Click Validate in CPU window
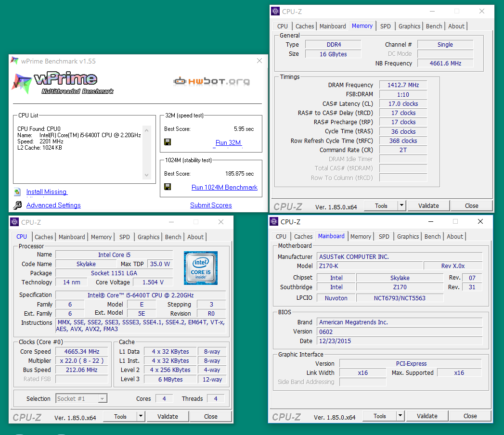Viewport: 504px width, 435px height. (x=168, y=417)
